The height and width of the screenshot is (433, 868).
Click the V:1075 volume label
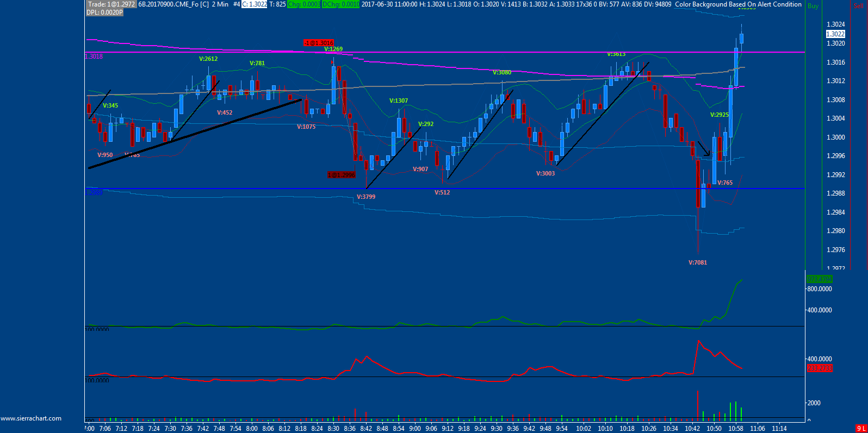coord(306,127)
